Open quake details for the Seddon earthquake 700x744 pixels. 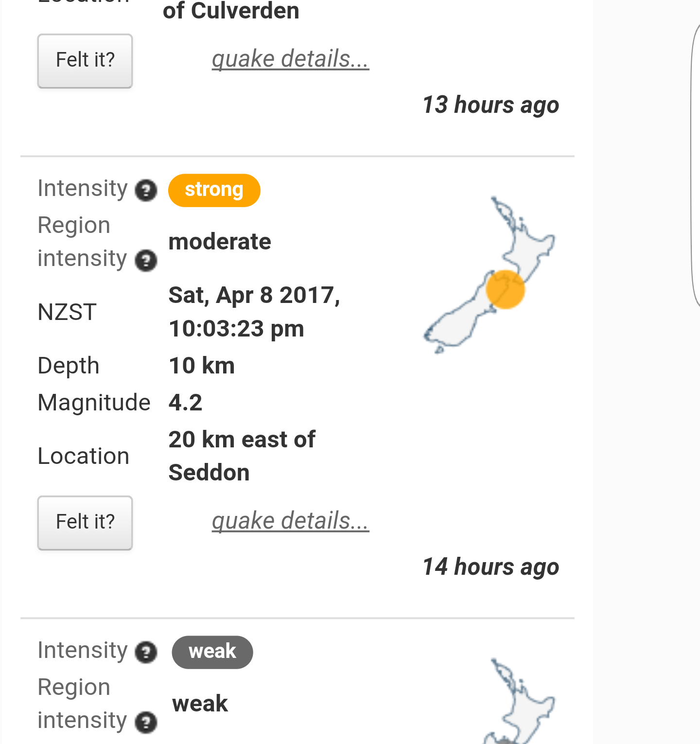(290, 521)
